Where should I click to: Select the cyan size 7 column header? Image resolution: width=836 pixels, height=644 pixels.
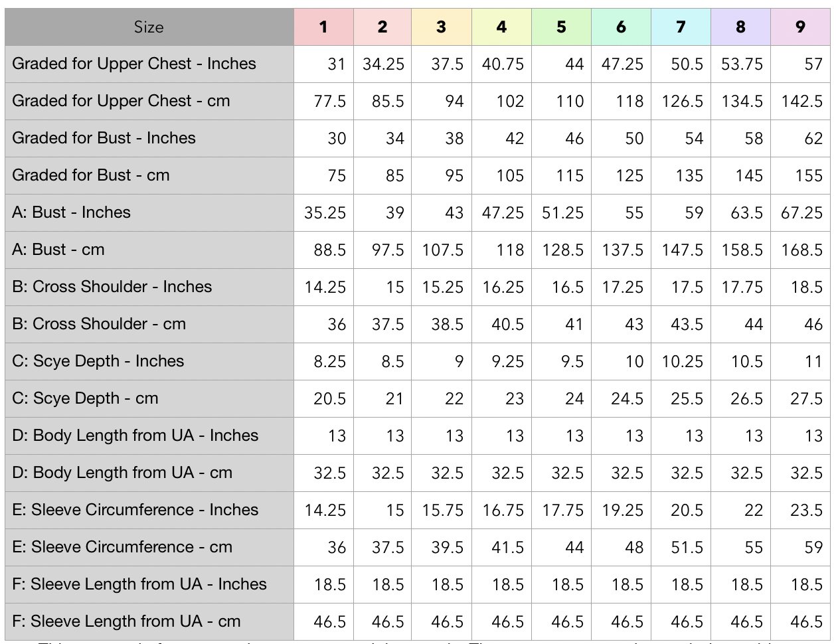681,27
